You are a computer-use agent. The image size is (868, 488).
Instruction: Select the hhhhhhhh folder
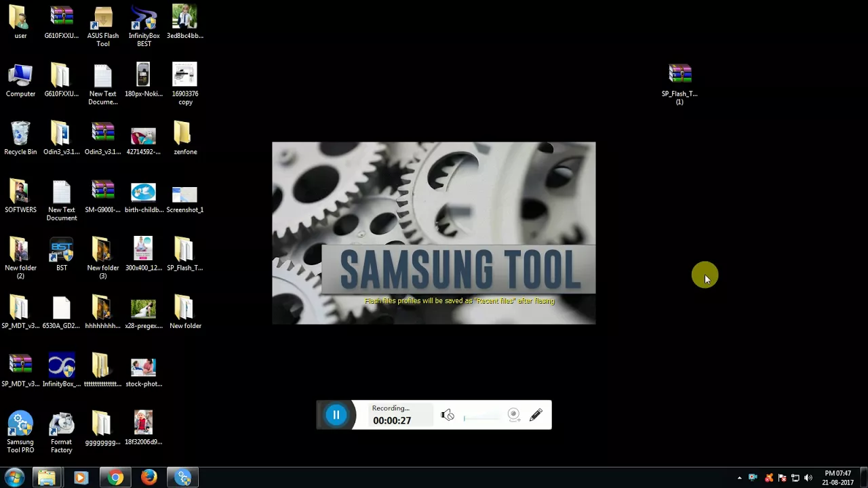[x=103, y=312]
